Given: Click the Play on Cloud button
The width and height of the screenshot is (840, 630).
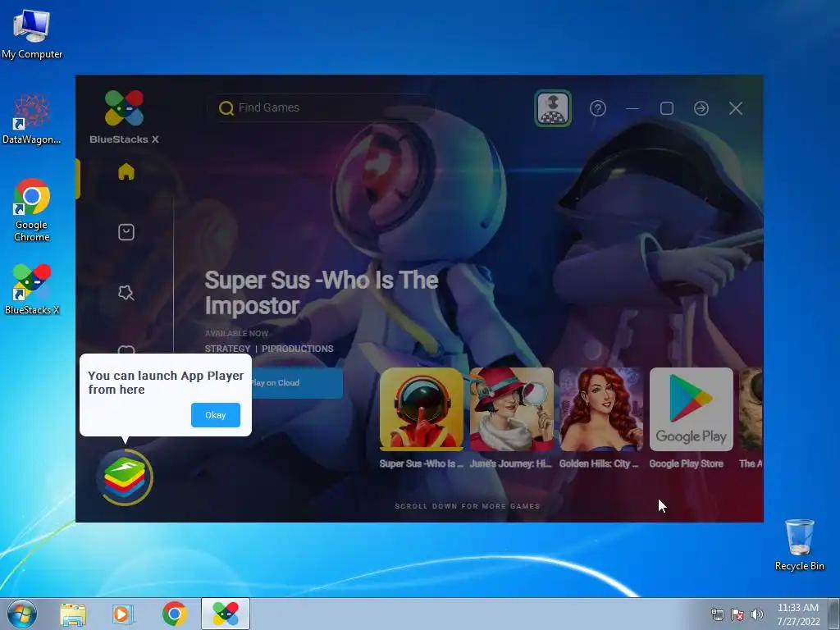Looking at the screenshot, I should 297,383.
